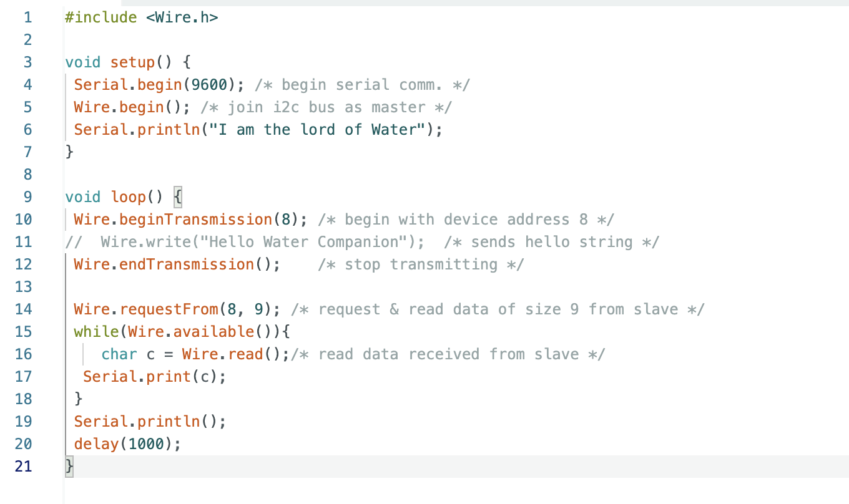Click the "stop transmitting" comment
The image size is (849, 504).
[421, 264]
